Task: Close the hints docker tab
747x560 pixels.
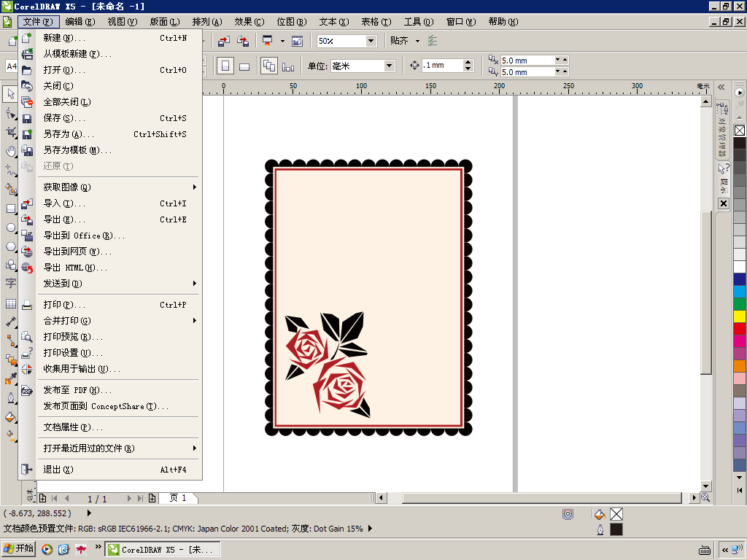Action: [x=723, y=203]
